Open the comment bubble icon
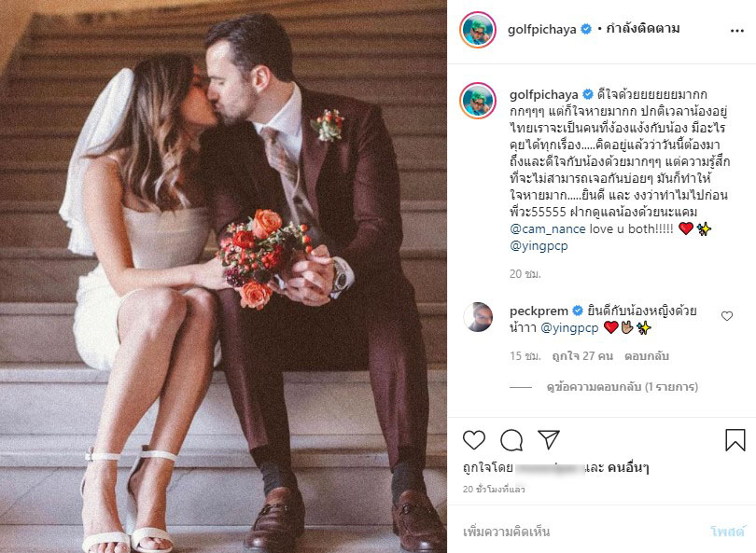This screenshot has height=553, width=756. coord(511,440)
